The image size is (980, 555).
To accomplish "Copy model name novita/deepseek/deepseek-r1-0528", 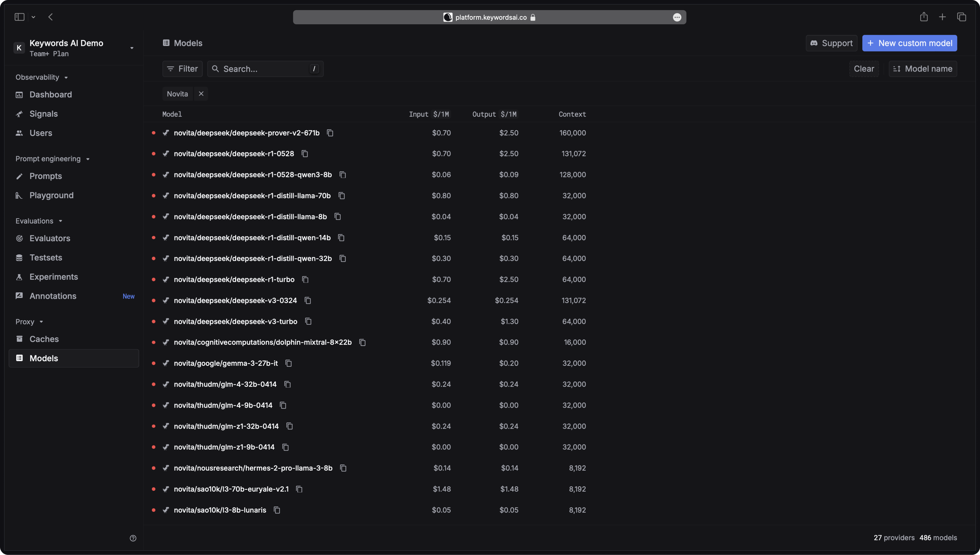I will 304,154.
